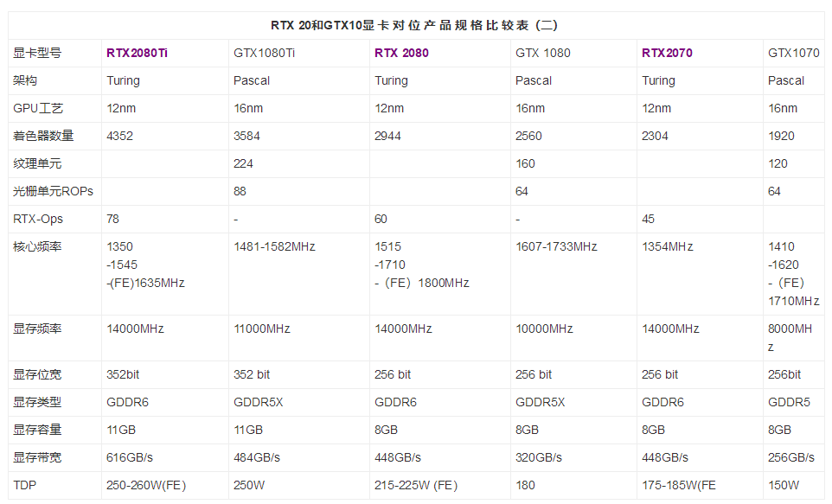
Task: Click the 显存类型 row label
Action: (x=37, y=402)
